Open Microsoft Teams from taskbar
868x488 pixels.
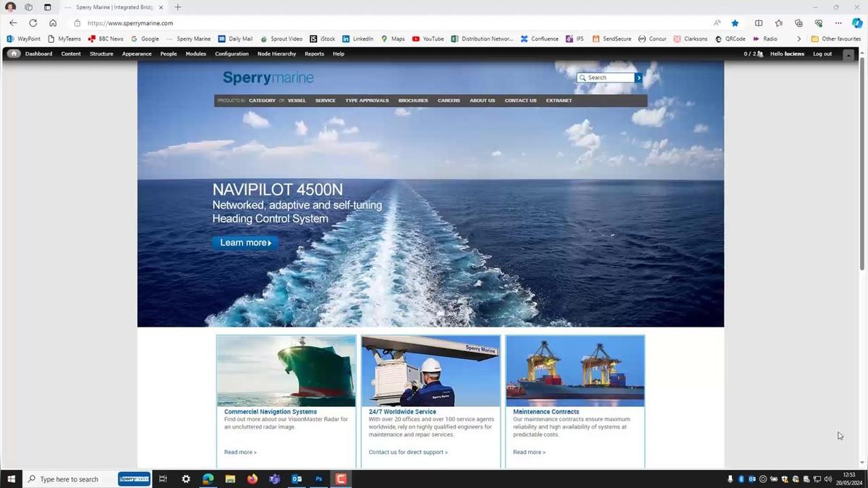[x=274, y=479]
